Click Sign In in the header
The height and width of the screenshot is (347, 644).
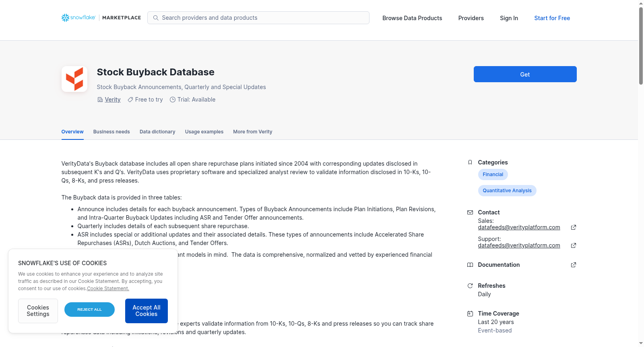tap(509, 18)
